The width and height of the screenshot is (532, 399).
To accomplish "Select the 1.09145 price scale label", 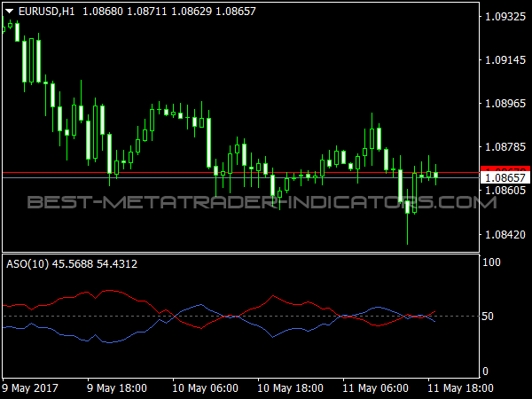I will (505, 60).
